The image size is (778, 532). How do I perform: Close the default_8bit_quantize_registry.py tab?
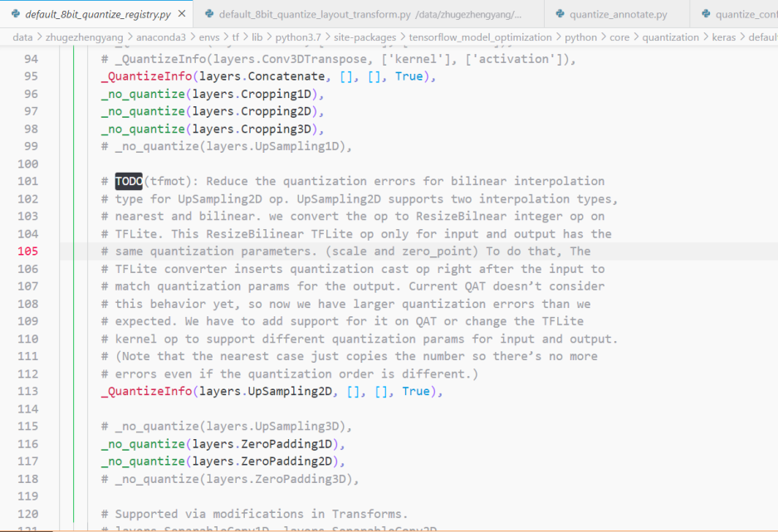[x=181, y=13]
